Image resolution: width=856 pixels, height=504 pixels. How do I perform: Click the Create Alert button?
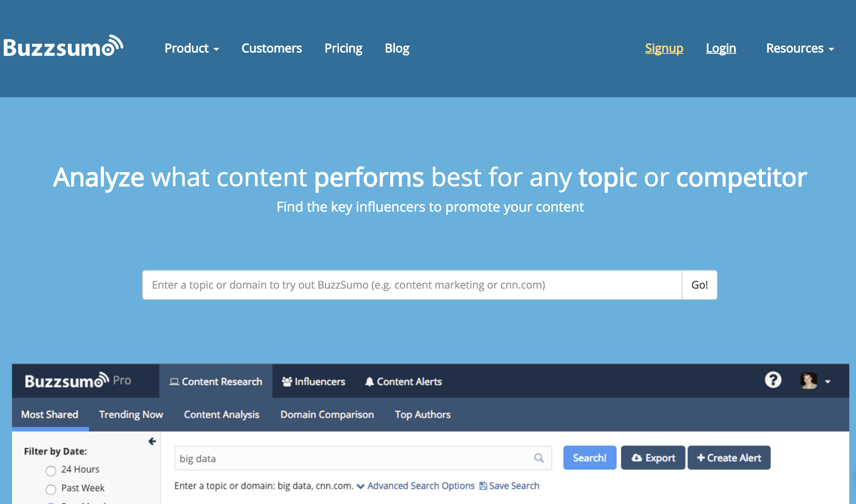[x=729, y=458]
